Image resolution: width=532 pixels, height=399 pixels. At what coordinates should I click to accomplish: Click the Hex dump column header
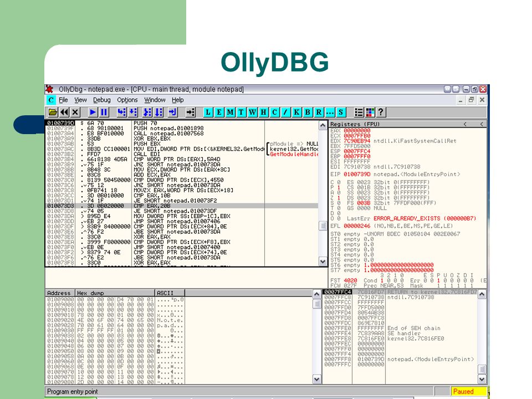pos(115,293)
